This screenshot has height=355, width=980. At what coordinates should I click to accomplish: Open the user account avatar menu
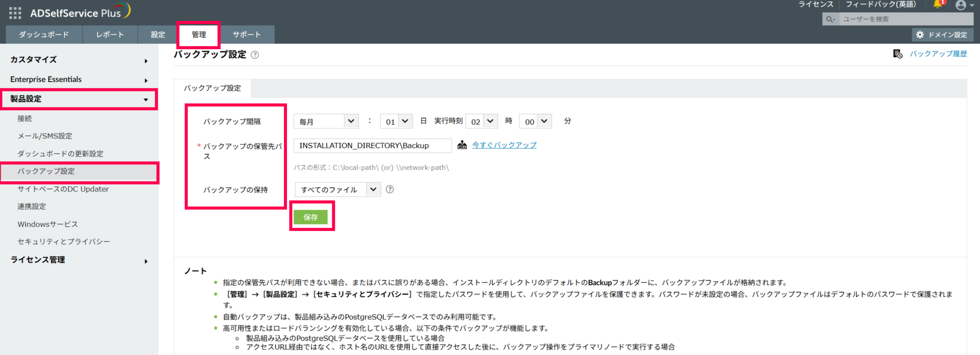(961, 5)
